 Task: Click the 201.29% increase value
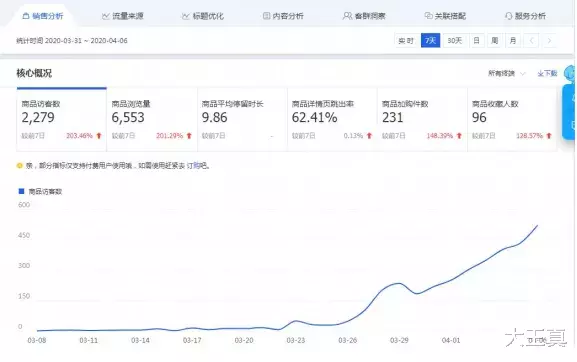pos(170,136)
